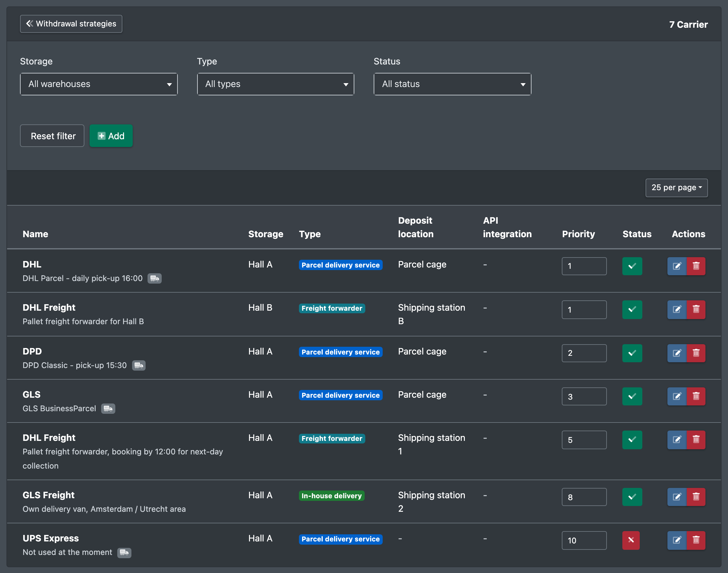Delete the GLS Freight carrier
The height and width of the screenshot is (573, 728).
[x=696, y=497]
